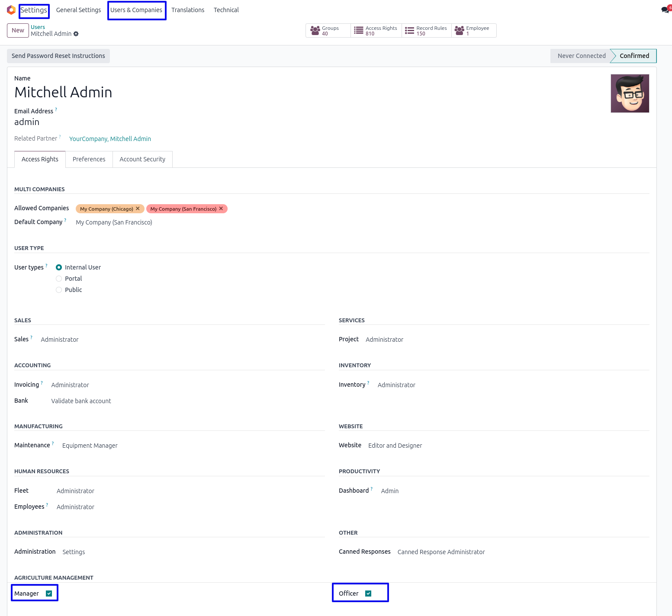Screen dimensions: 672x616
Task: Remove the My Company (Chicago) tag
Action: pyautogui.click(x=138, y=209)
